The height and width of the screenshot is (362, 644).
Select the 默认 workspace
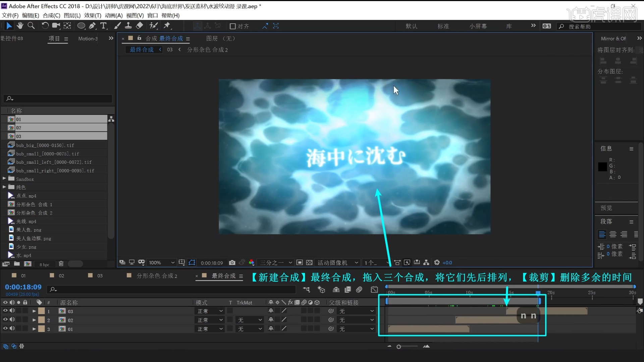412,26
